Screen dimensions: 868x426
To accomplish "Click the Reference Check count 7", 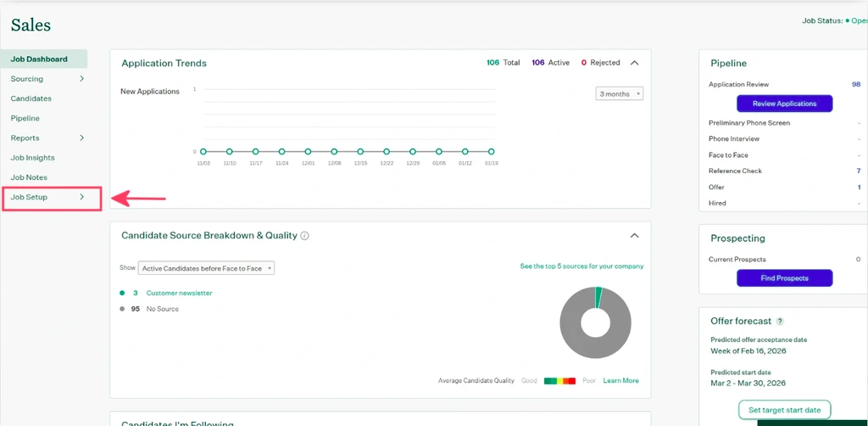I will pos(859,171).
